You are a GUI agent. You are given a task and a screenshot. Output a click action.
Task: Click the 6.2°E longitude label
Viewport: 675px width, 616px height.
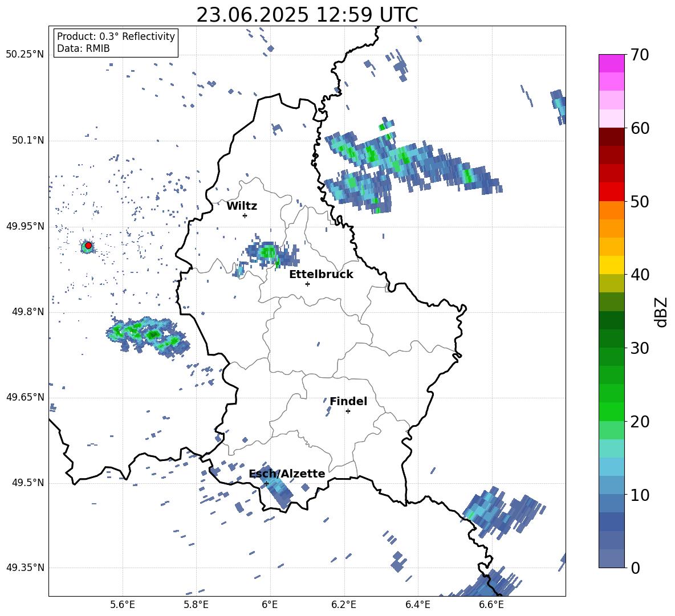(x=344, y=605)
